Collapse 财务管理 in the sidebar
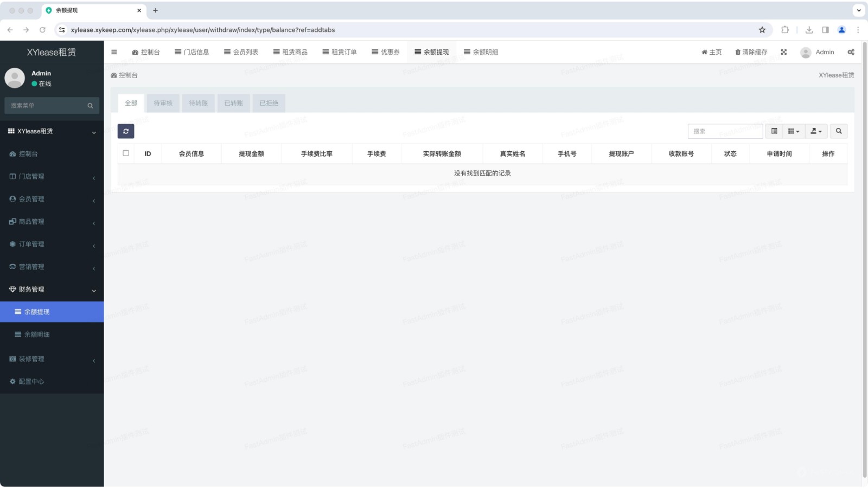Screen dimensions: 868x488 pyautogui.click(x=52, y=290)
